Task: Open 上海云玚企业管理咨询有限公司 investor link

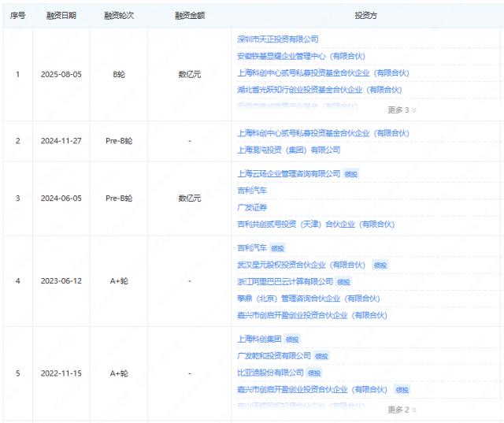Action: point(289,173)
